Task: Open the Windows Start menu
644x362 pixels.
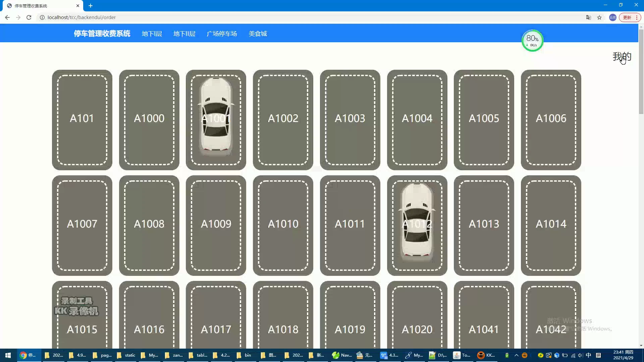Action: pos(8,355)
